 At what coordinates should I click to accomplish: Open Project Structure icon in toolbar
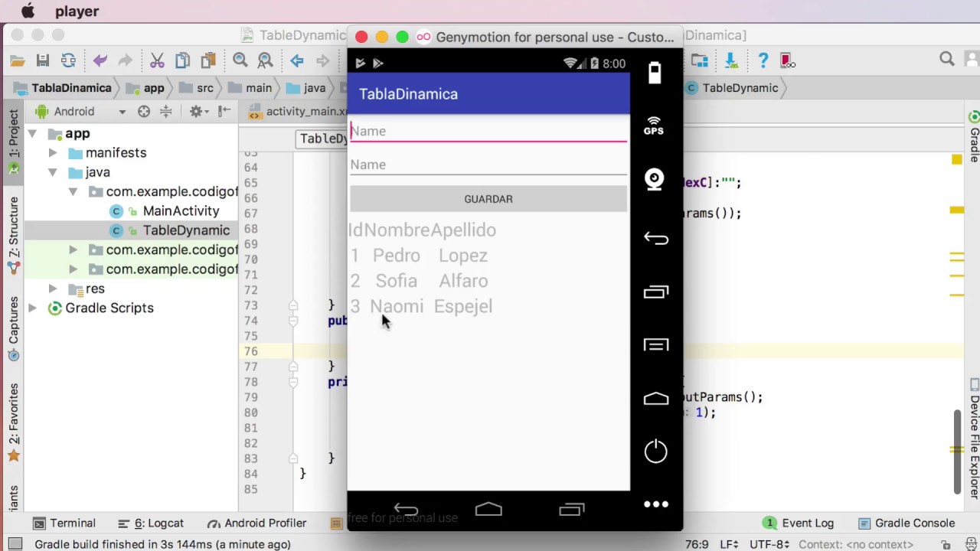[x=700, y=60]
